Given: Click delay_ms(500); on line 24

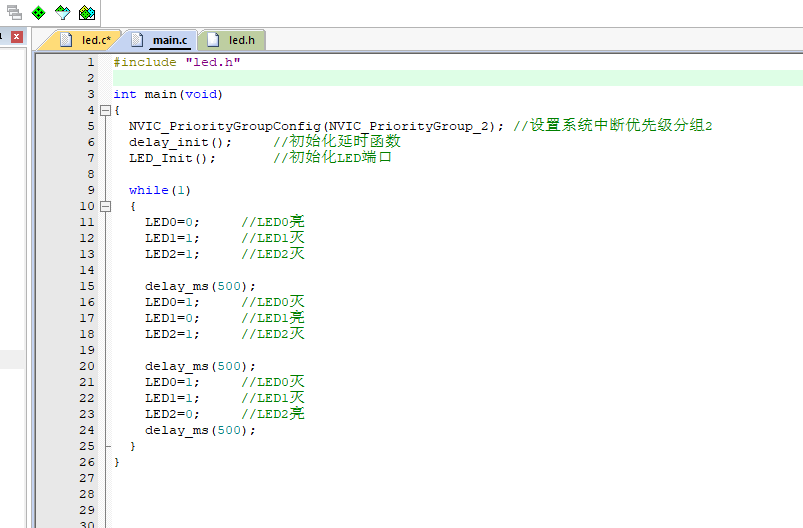Looking at the screenshot, I should coord(200,430).
